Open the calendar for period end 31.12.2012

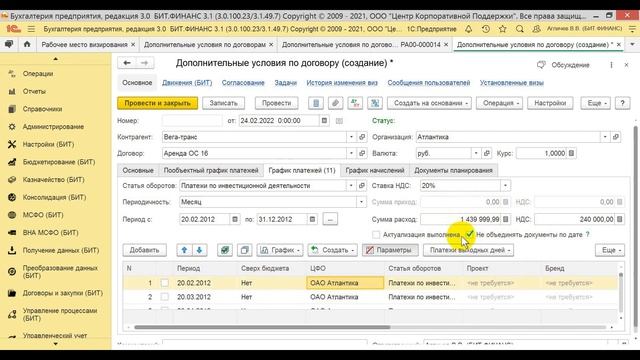tap(312, 219)
